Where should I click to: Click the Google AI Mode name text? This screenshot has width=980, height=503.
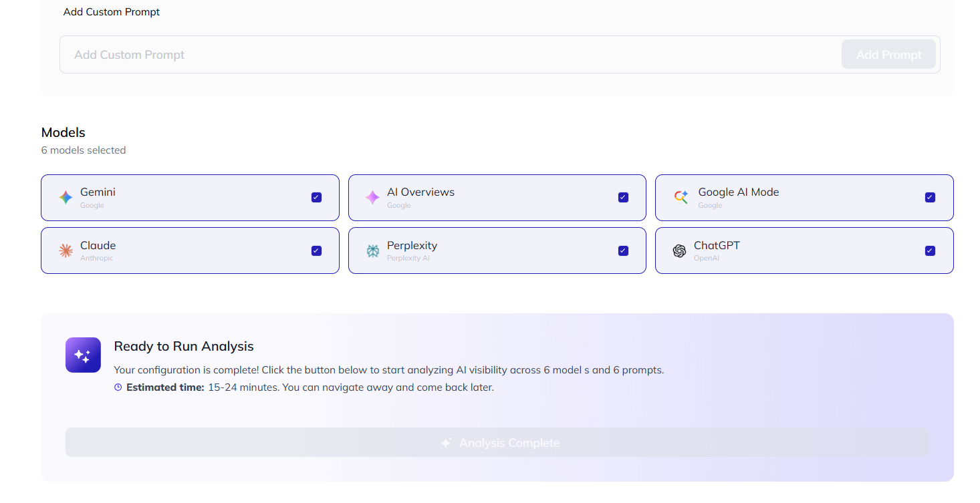coord(739,192)
